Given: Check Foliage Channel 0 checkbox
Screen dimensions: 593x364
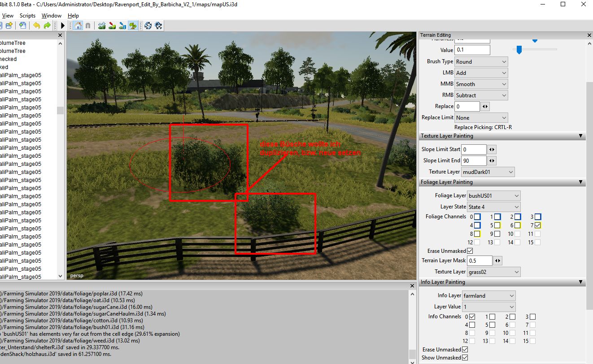Looking at the screenshot, I should tap(477, 217).
